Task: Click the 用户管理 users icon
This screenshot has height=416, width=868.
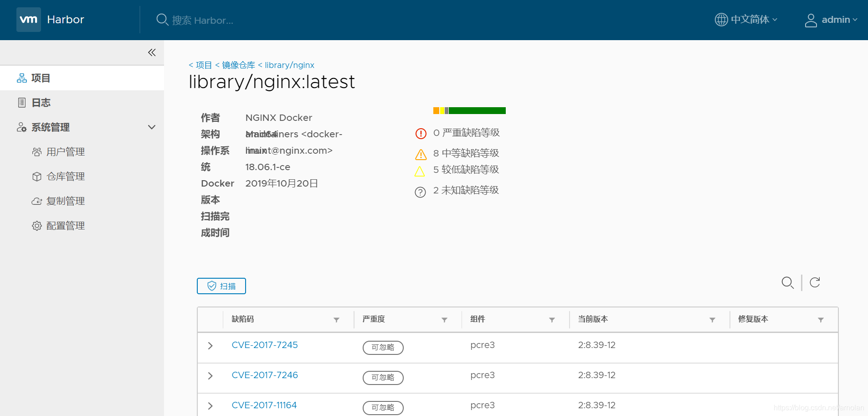Action: click(x=37, y=152)
